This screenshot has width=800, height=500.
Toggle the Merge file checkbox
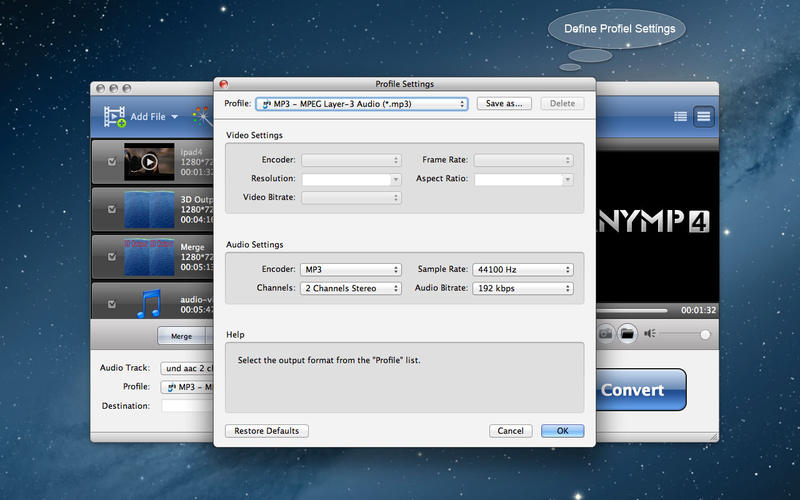pos(111,257)
